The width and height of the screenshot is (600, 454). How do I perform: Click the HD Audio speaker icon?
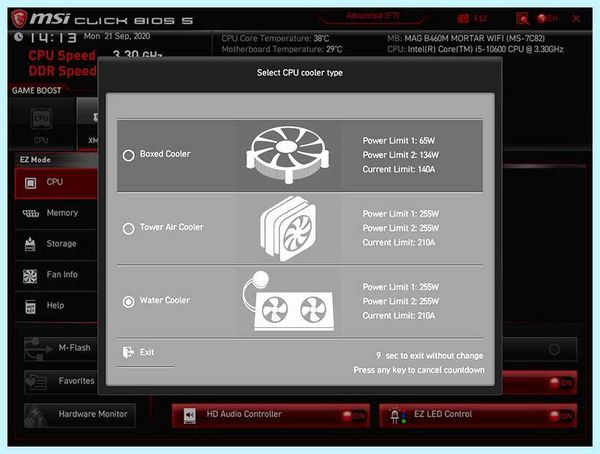point(189,415)
